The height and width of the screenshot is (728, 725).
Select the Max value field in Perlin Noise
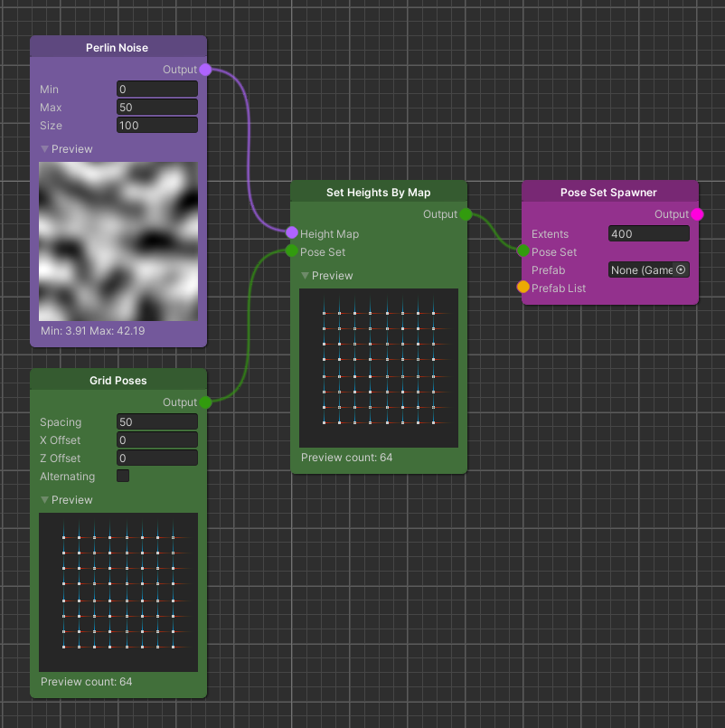coord(156,107)
